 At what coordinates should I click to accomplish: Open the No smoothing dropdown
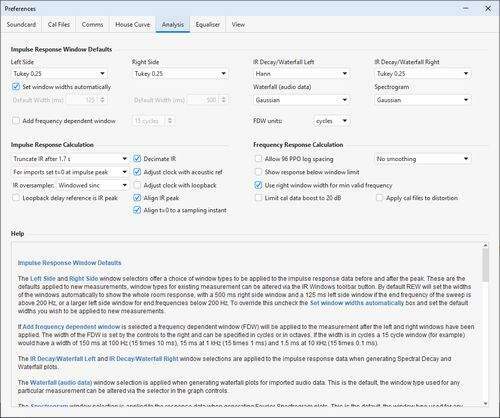pos(422,159)
